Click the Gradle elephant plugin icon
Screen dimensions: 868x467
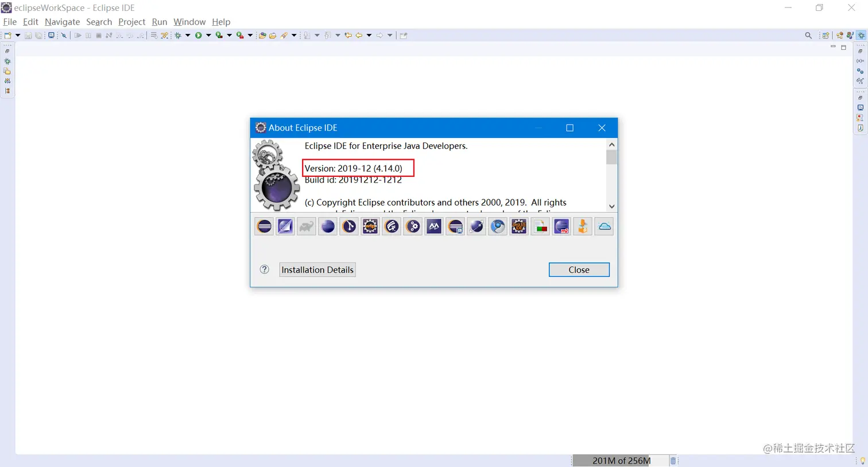tap(307, 226)
